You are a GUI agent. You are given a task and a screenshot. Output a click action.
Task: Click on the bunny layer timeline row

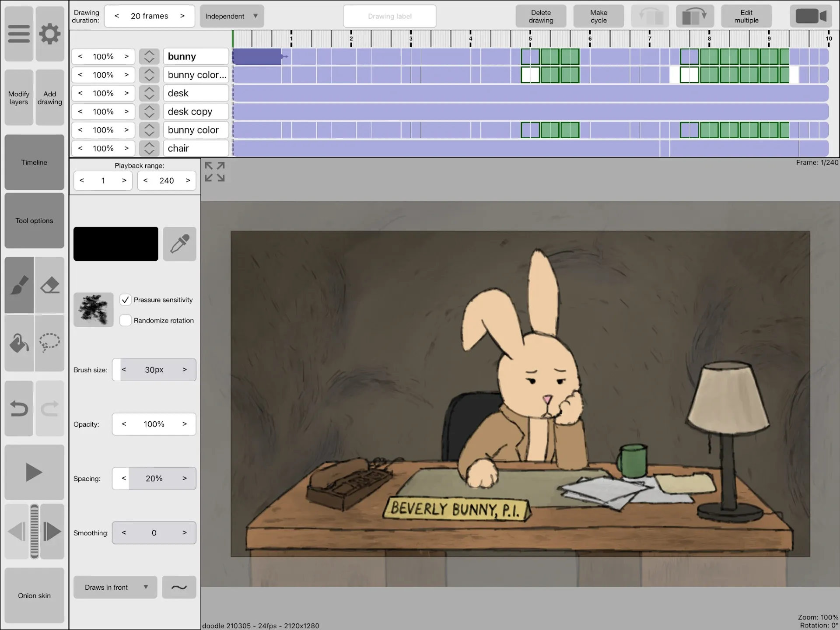tap(529, 56)
